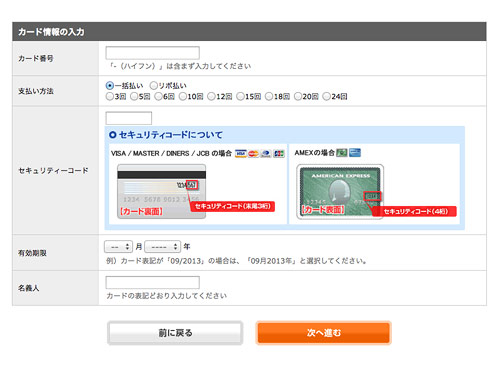Click the 名義人 row label
This screenshot has height=375, width=500.
[x=28, y=288]
